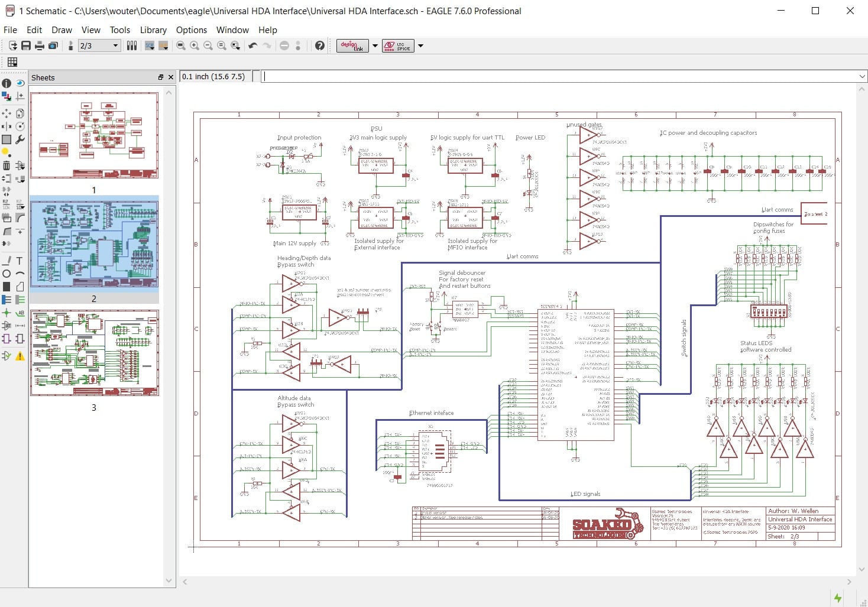Select the Mark tool
Screen dimensions: 868x607
click(x=20, y=96)
